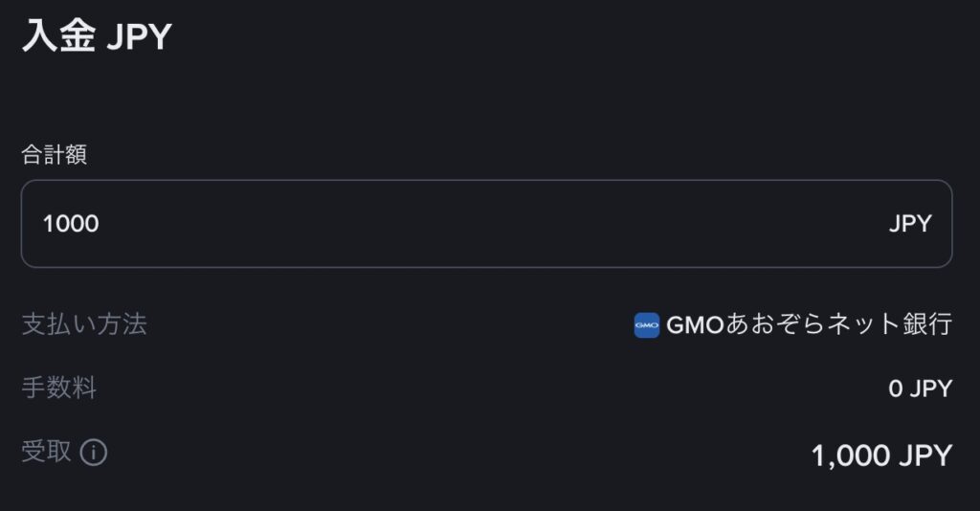Screen dimensions: 980x511
Task: Click JPY in the page heading
Action: (138, 38)
